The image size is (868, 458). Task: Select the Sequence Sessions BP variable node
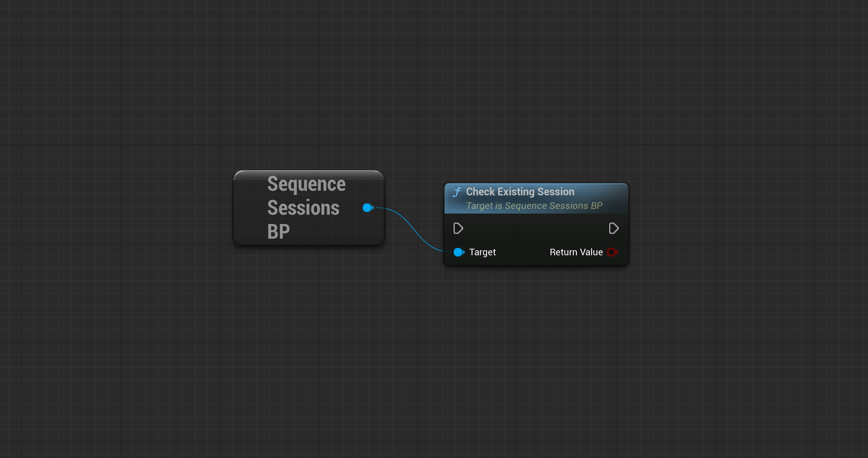(x=309, y=208)
